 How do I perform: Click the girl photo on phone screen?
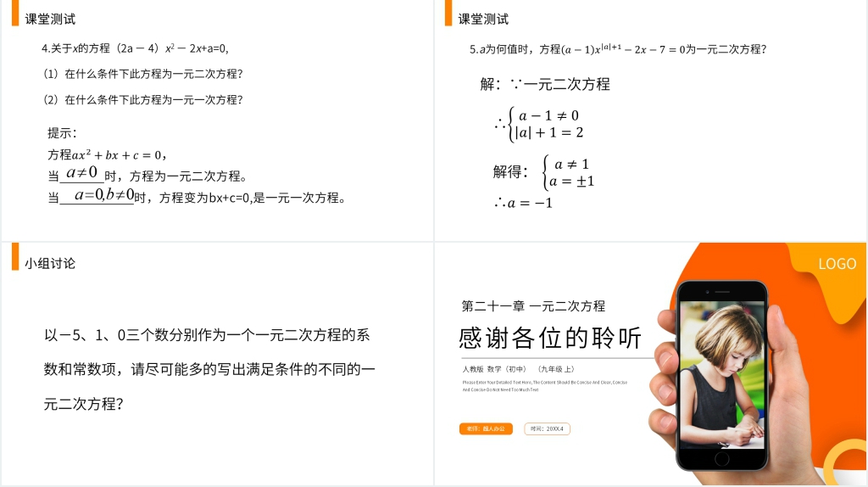pos(722,374)
